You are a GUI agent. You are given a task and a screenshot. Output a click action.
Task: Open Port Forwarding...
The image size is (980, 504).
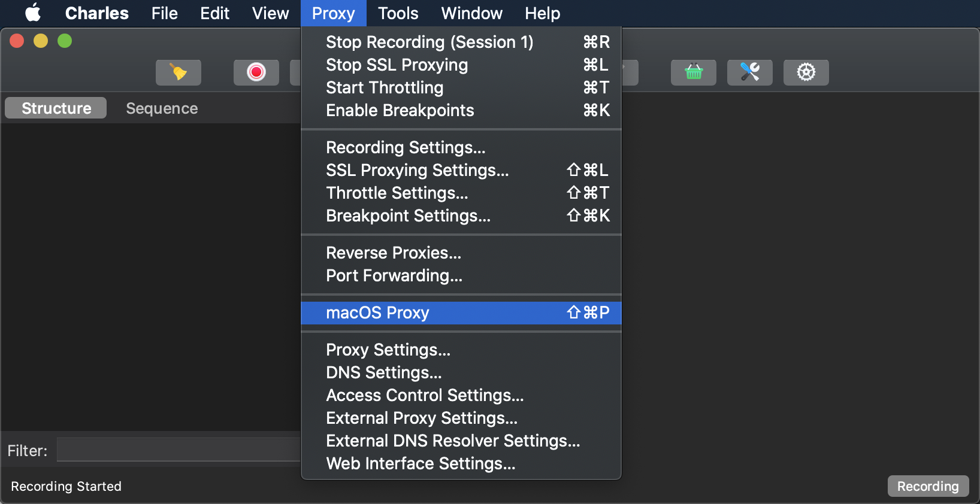point(461,275)
